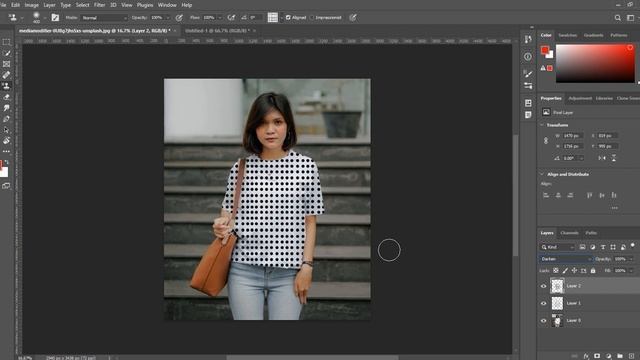The width and height of the screenshot is (640, 360).
Task: Switch to the Adjustments tab
Action: pyautogui.click(x=580, y=98)
